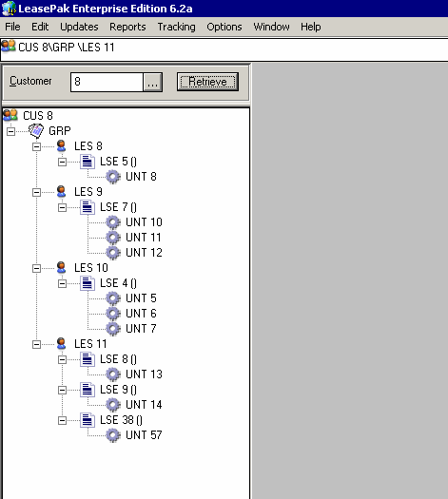Open the Reports menu
The image size is (448, 499).
(x=127, y=27)
